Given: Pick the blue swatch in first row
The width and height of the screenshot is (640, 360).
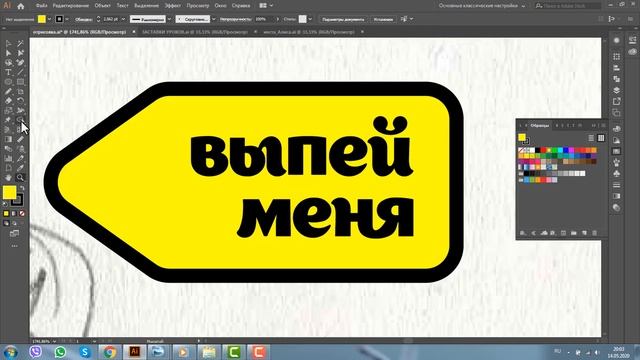Looking at the screenshot, I should click(x=566, y=150).
